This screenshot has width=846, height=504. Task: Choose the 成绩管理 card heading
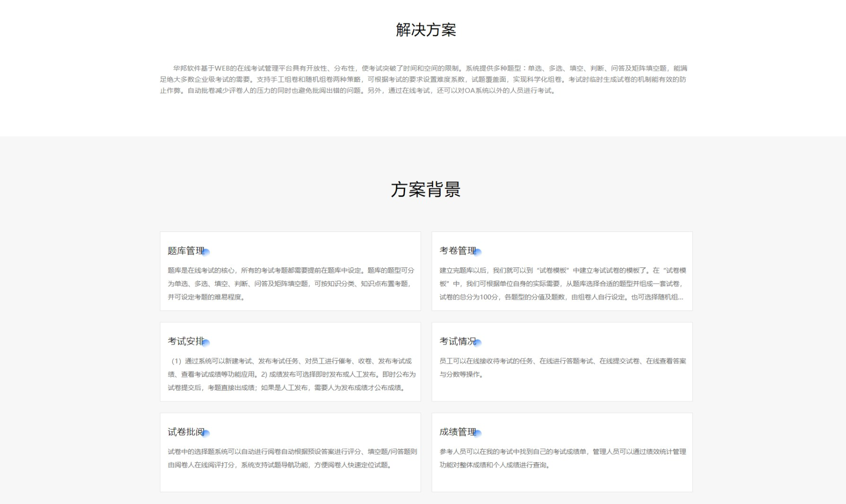pyautogui.click(x=458, y=432)
